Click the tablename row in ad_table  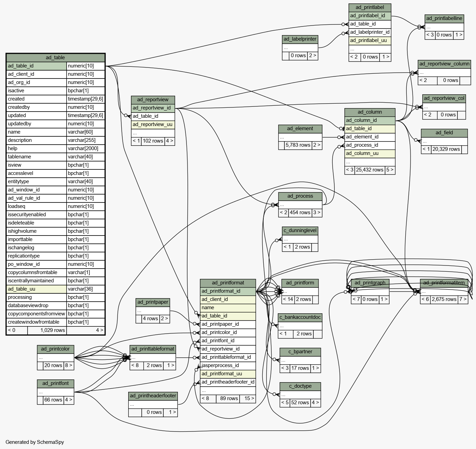click(55, 157)
